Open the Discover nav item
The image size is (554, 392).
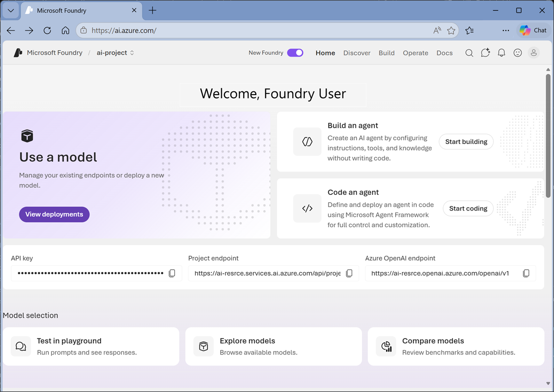click(357, 53)
